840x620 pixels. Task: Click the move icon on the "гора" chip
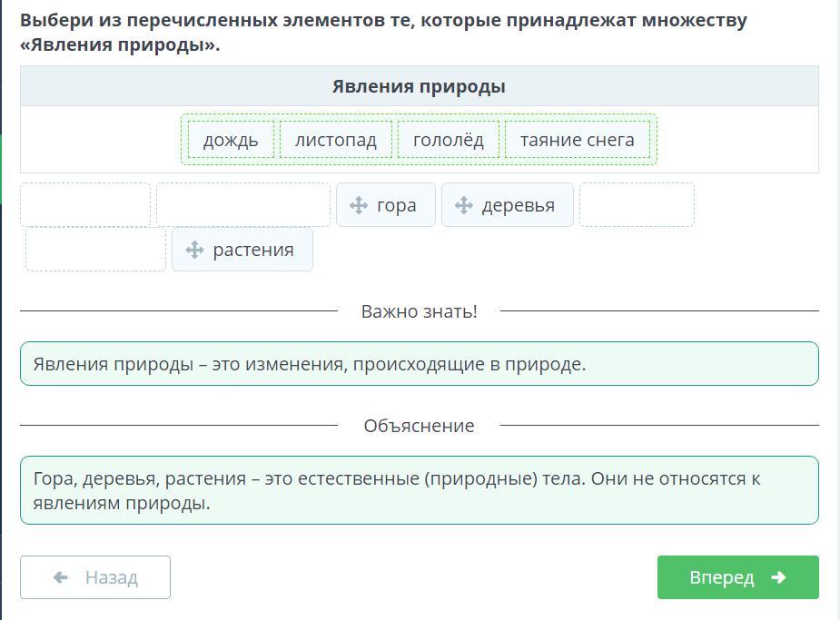[x=359, y=205]
